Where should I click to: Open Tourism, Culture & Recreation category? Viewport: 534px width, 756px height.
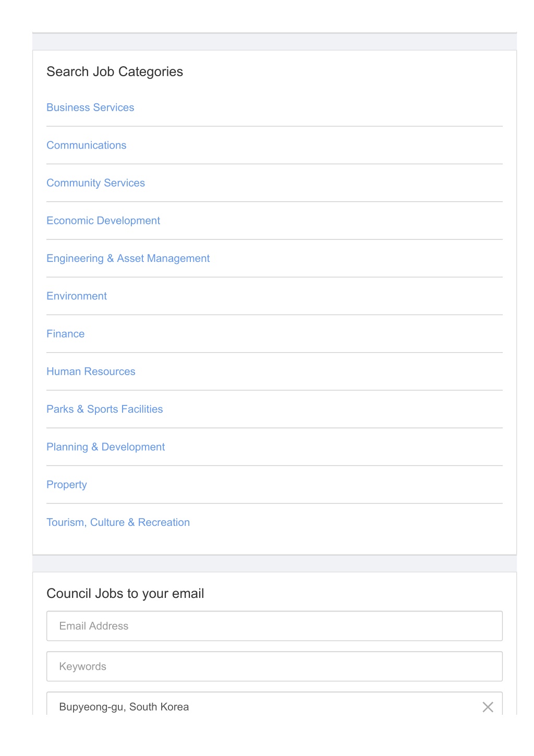[118, 522]
